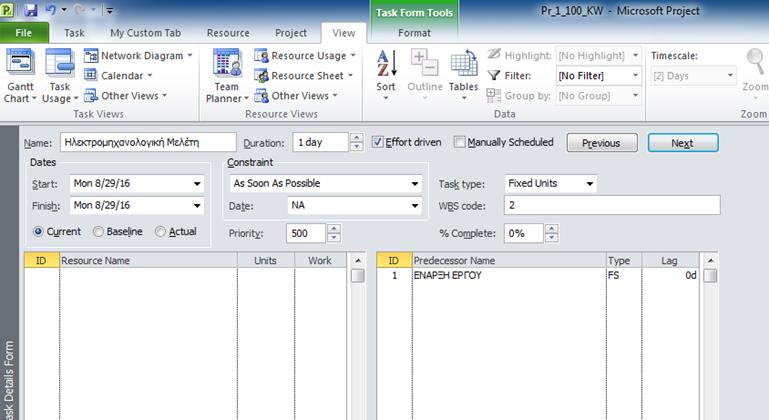The image size is (769, 420).
Task: Open the Customize Quick Access Toolbar arrow
Action: [110, 10]
